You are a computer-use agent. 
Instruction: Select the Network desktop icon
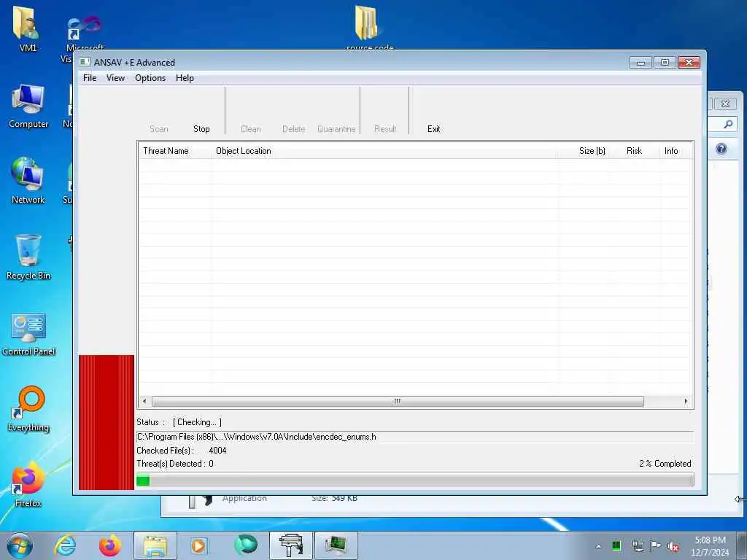click(x=28, y=181)
